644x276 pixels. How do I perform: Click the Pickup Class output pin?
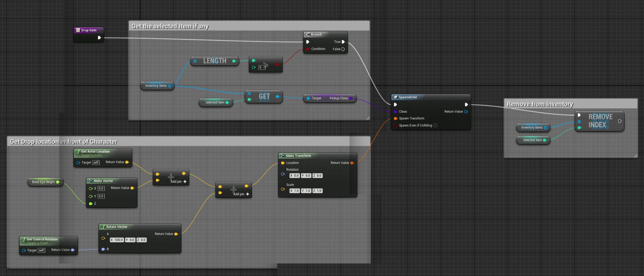(x=351, y=98)
